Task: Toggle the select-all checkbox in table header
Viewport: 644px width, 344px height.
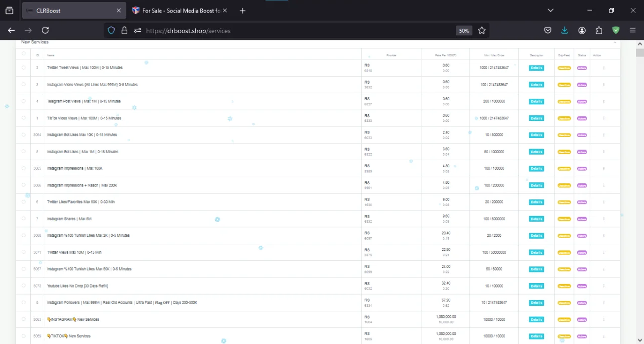Action: [x=24, y=53]
